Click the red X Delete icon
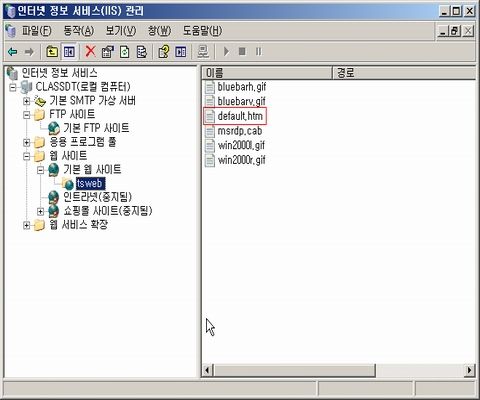The height and width of the screenshot is (400, 480). (90, 52)
